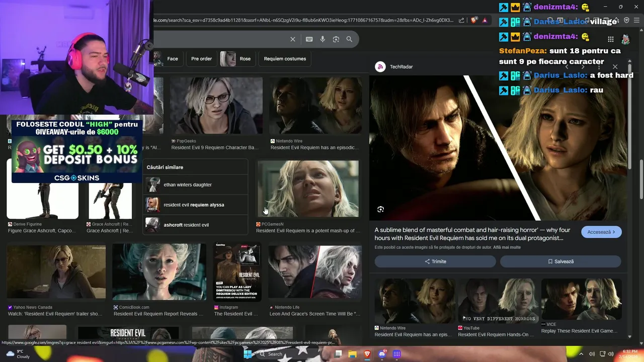Click the Brave Shields icon in address bar
Viewport: 644px width, 362px height.
pyautogui.click(x=473, y=20)
